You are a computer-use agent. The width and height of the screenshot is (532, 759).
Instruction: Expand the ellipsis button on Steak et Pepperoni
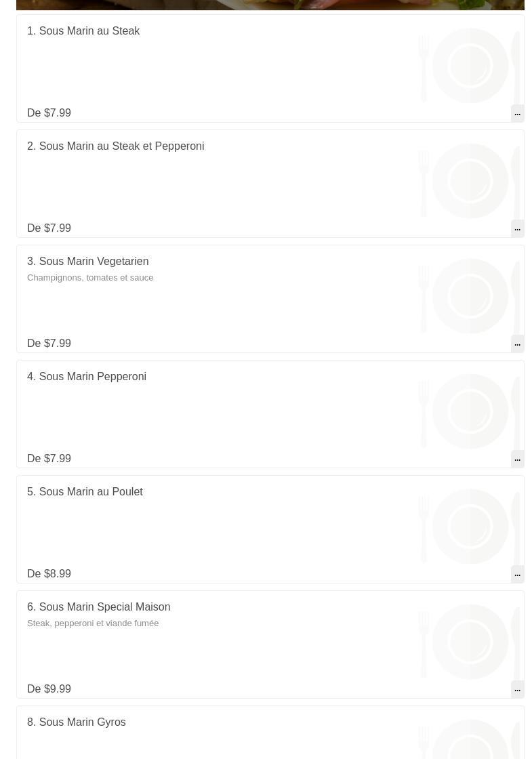[x=517, y=228]
